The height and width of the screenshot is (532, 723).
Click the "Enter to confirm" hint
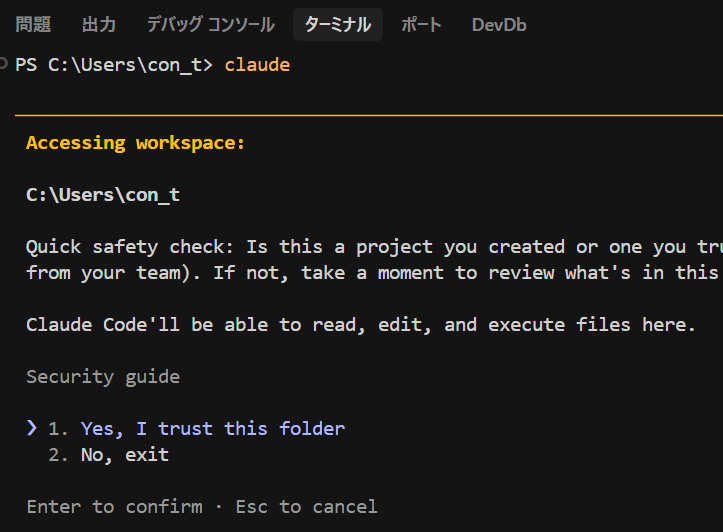click(x=114, y=506)
